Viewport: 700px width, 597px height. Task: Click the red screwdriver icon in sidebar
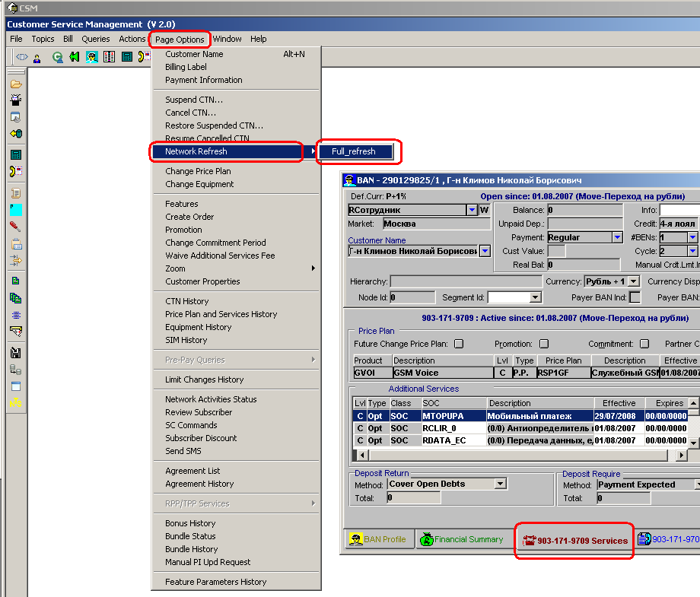coord(16,227)
